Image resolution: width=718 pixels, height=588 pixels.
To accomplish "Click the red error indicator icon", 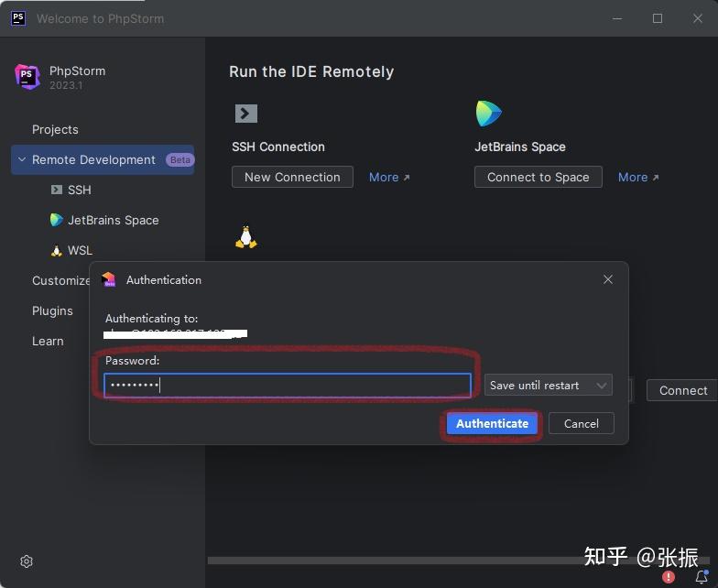I will click(x=669, y=577).
